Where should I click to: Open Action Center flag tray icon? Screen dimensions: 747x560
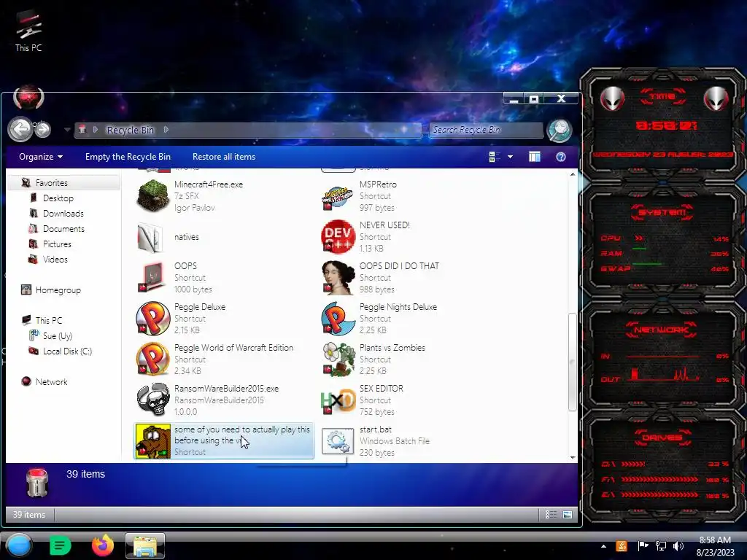tap(643, 546)
